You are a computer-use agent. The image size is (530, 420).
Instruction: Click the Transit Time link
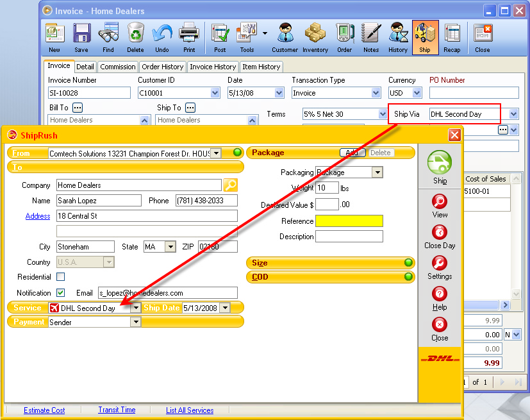tap(117, 410)
